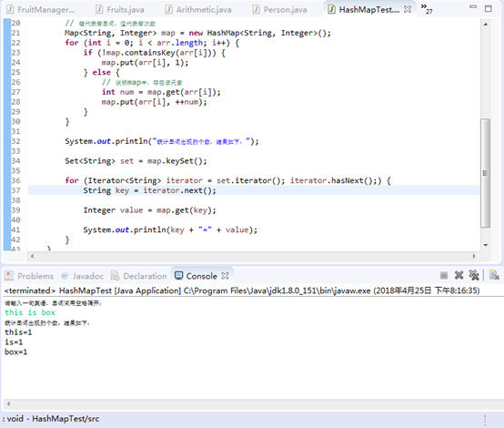
Task: Minimize the editor area
Action: click(x=473, y=7)
